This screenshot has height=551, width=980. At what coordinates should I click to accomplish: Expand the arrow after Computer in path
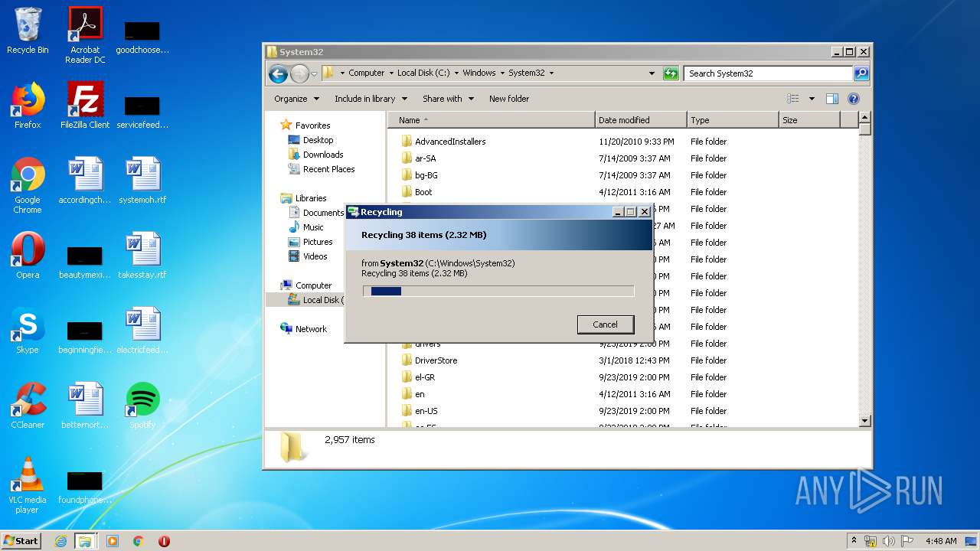click(390, 73)
